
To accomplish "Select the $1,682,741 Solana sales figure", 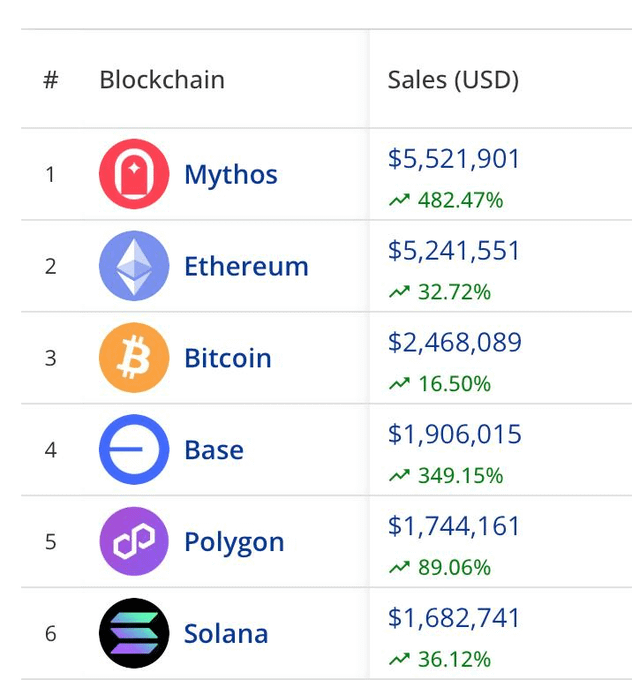I will tap(454, 618).
